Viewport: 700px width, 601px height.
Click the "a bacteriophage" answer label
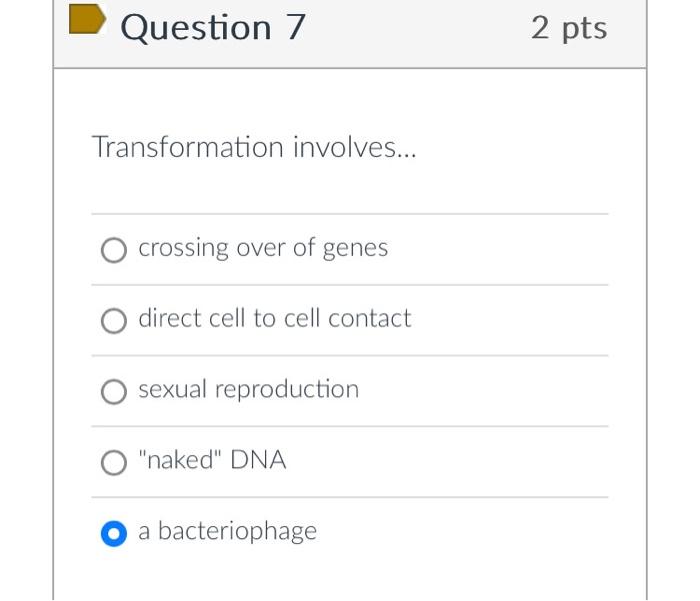click(228, 531)
